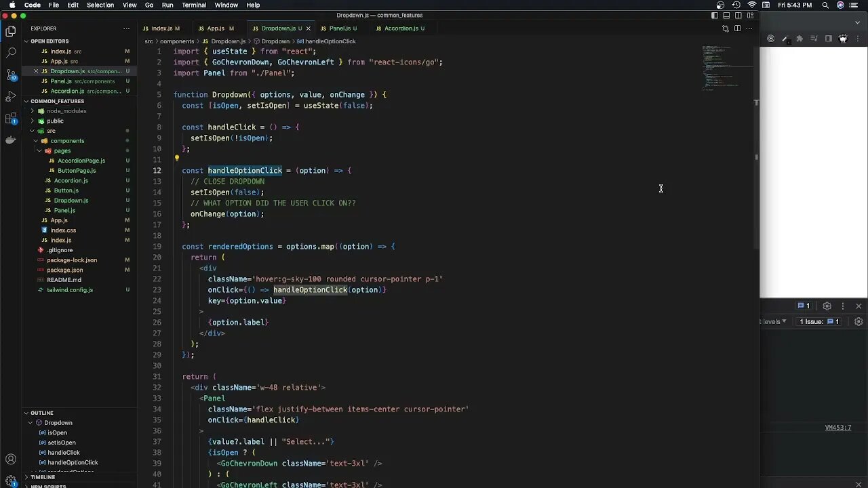Image resolution: width=868 pixels, height=488 pixels.
Task: Open the Explorer view in activity bar
Action: coord(11,31)
